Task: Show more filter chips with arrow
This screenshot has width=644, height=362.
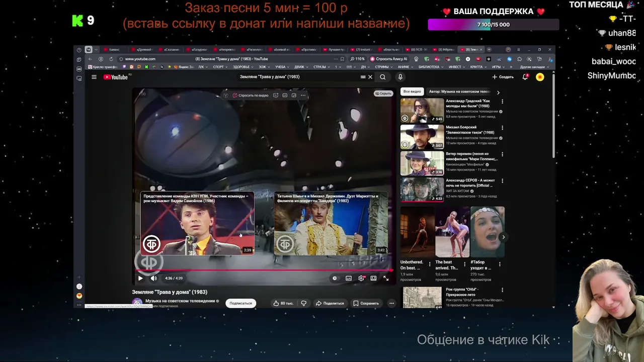Action: (498, 93)
